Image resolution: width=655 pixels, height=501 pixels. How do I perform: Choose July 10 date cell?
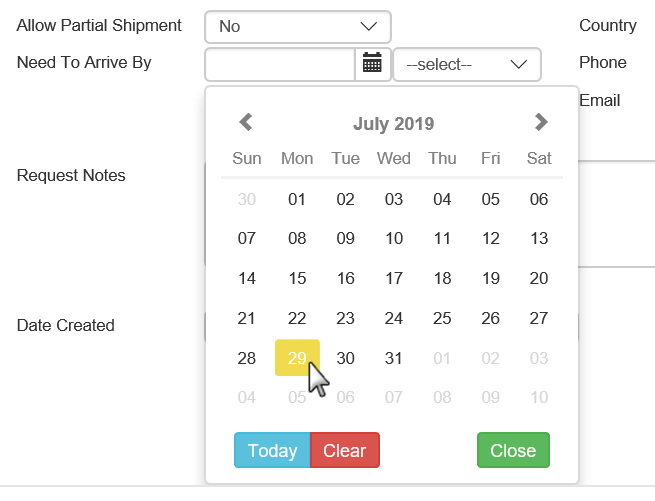click(394, 239)
